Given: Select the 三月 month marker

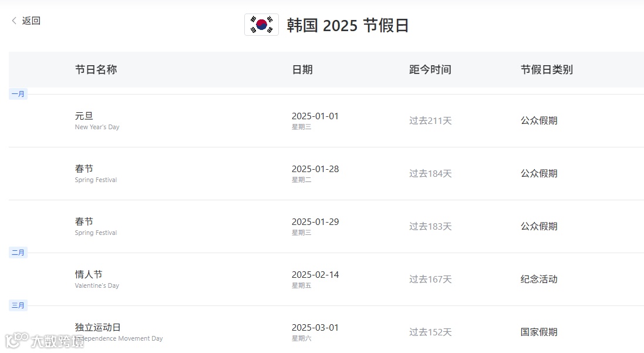Looking at the screenshot, I should coord(18,305).
